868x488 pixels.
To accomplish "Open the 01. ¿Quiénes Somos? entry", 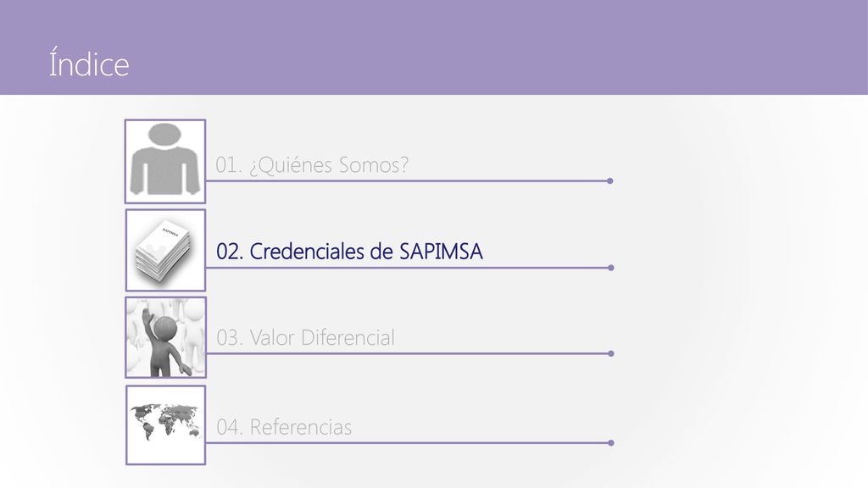I will click(x=312, y=165).
